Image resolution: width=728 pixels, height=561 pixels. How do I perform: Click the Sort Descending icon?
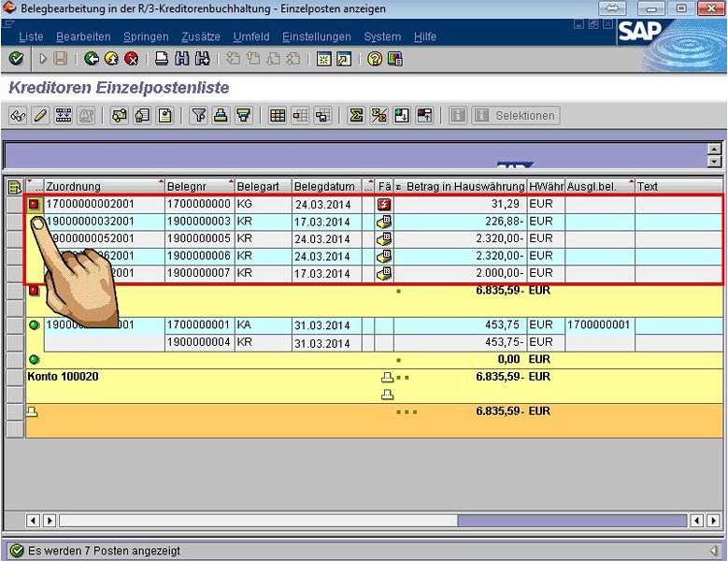243,116
